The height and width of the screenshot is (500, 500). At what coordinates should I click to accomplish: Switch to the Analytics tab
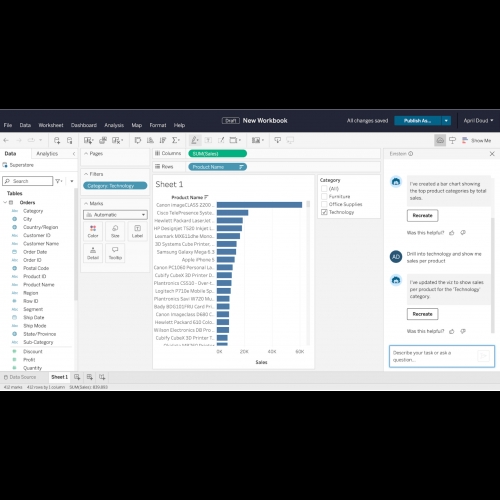[x=47, y=154]
